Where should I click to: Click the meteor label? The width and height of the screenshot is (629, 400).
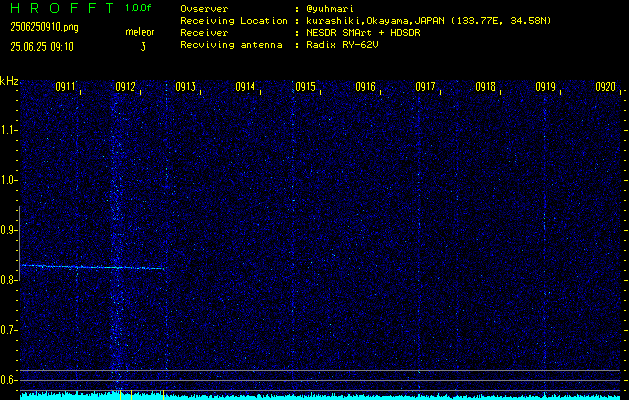[140, 32]
